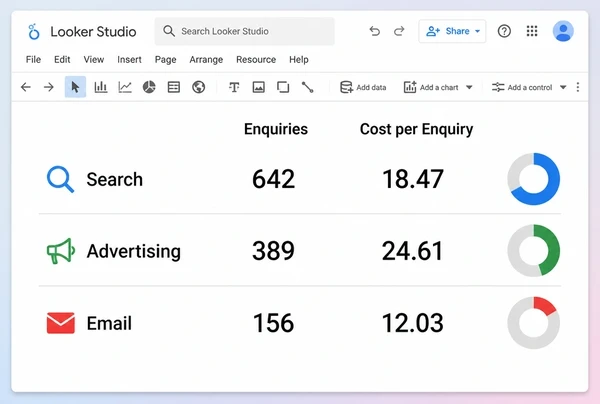The image size is (600, 404).
Task: Click Add a chart button
Action: [x=431, y=87]
